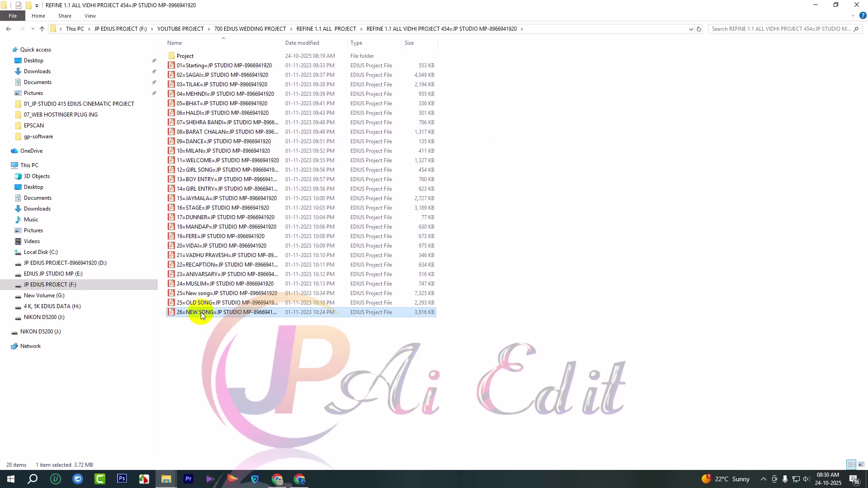Click YOUTUBE PROJECT in the breadcrumb path
This screenshot has width=868, height=488.
click(180, 29)
